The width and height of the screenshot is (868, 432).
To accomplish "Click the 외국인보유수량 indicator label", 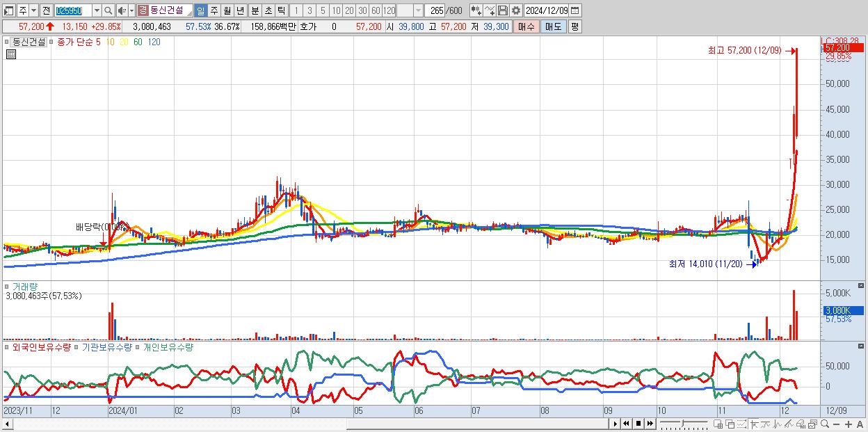I will coord(41,347).
